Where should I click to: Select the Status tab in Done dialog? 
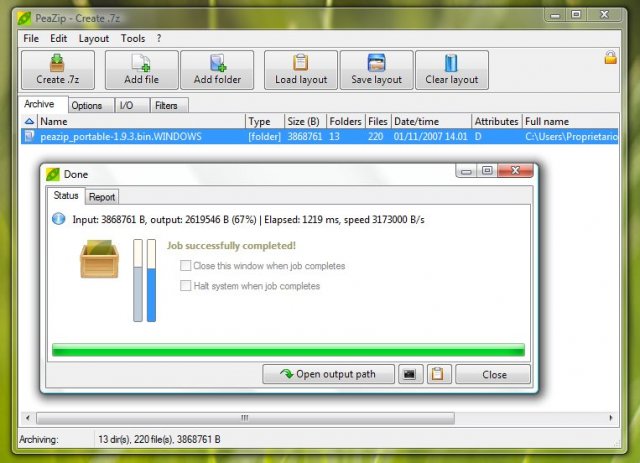coord(66,196)
